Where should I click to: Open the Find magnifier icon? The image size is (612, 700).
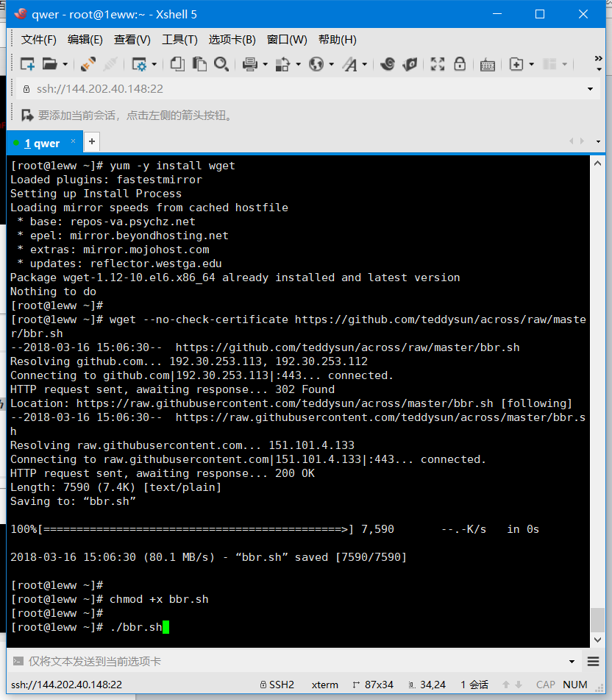click(221, 64)
